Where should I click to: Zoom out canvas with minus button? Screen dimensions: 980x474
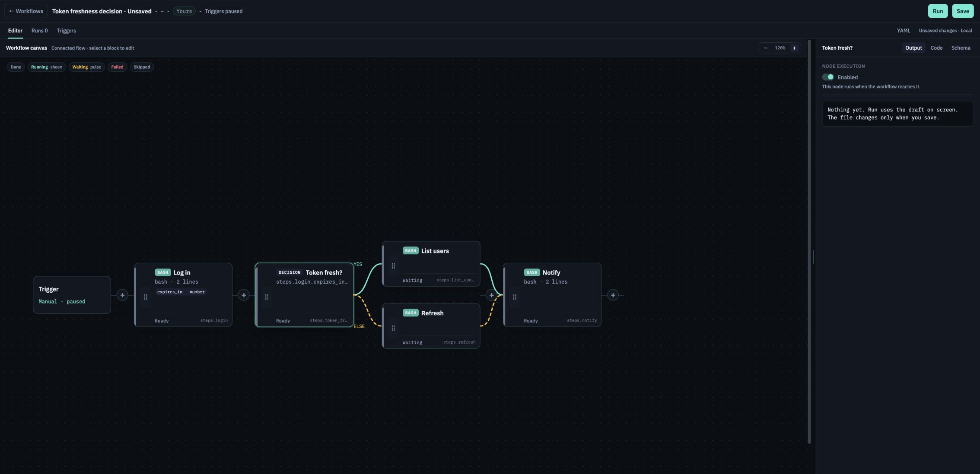click(x=766, y=48)
